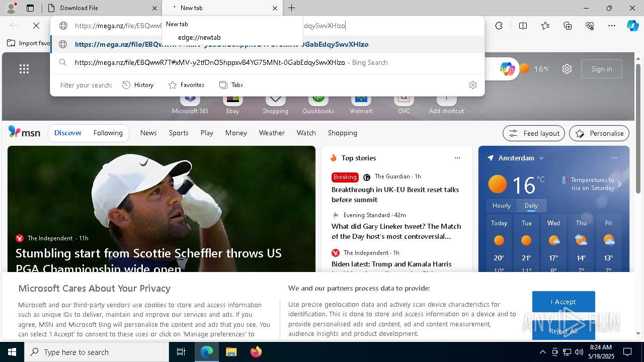Open weather temperature 16°C widget
Screen dimensions: 644x362
[534, 69]
